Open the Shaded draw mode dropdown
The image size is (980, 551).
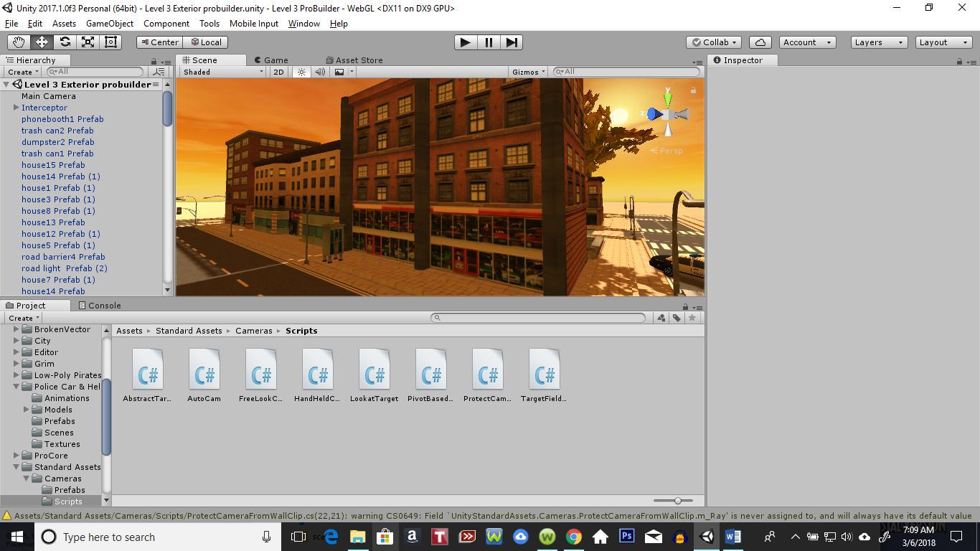(x=223, y=72)
